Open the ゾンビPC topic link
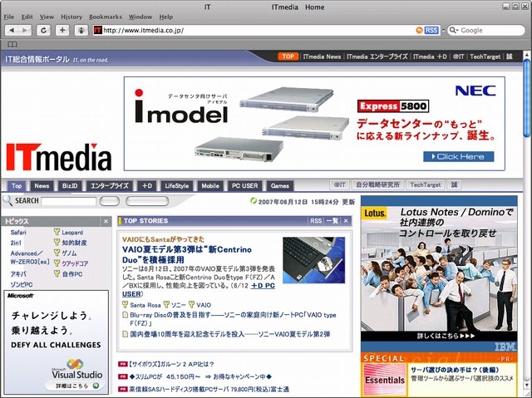532x398 pixels. click(x=22, y=284)
